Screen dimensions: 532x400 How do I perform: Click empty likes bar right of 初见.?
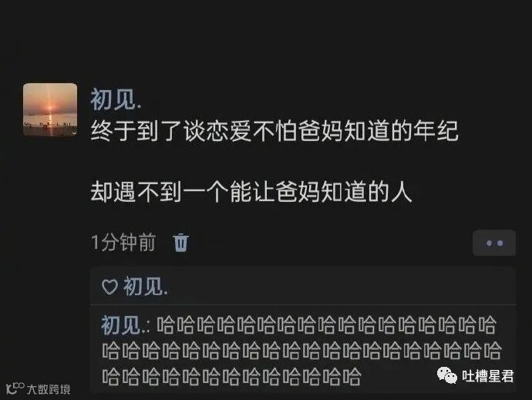(x=339, y=287)
